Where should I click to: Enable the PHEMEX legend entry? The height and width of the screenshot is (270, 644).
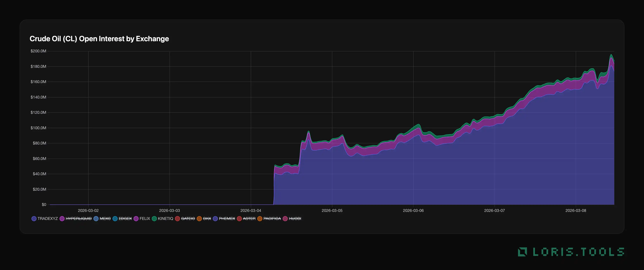pos(227,218)
